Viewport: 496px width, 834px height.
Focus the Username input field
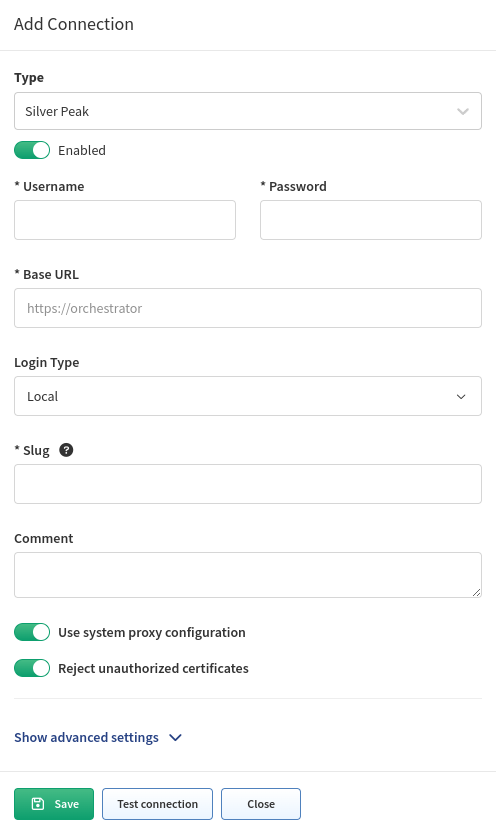(125, 220)
